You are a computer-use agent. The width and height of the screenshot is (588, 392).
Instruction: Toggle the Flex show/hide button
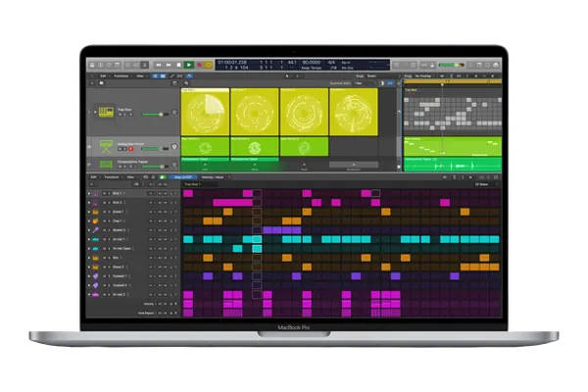180,76
